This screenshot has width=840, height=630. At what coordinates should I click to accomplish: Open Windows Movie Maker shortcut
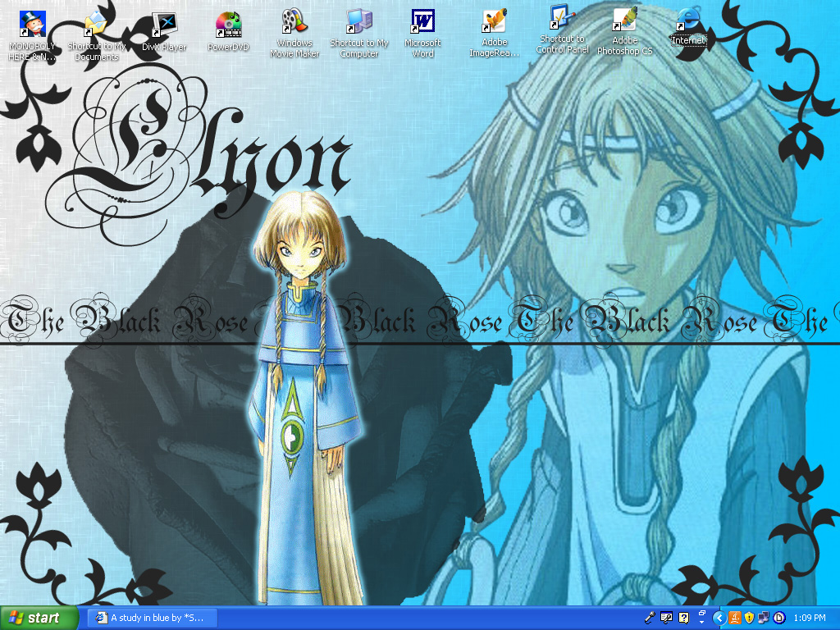point(294,33)
